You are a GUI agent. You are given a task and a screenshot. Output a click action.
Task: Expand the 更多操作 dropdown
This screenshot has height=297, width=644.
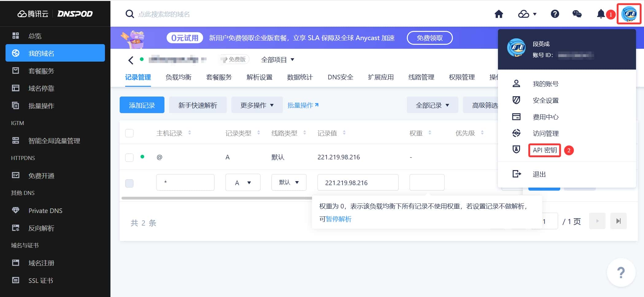[x=257, y=105]
